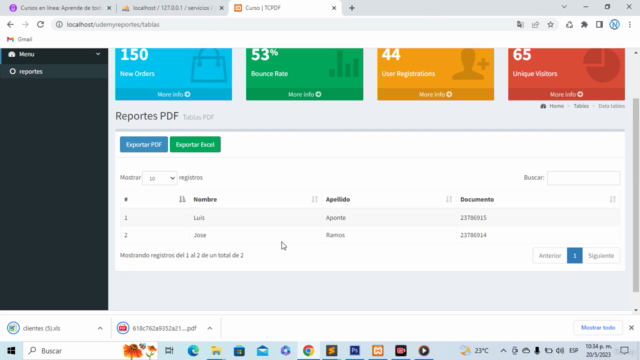This screenshot has height=360, width=640.
Task: Open the tab search chevron
Action: (564, 7)
